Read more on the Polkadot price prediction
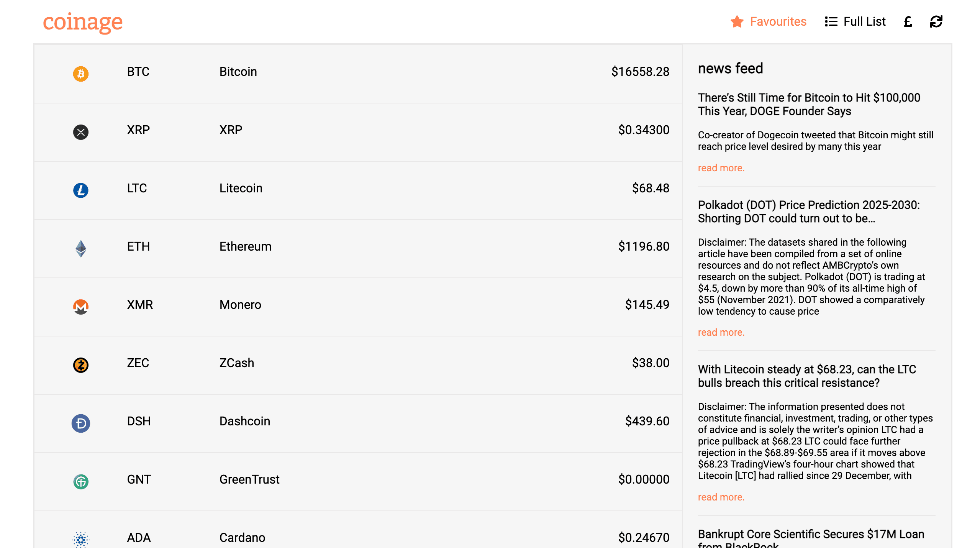Viewport: 980px width, 548px height. [721, 332]
